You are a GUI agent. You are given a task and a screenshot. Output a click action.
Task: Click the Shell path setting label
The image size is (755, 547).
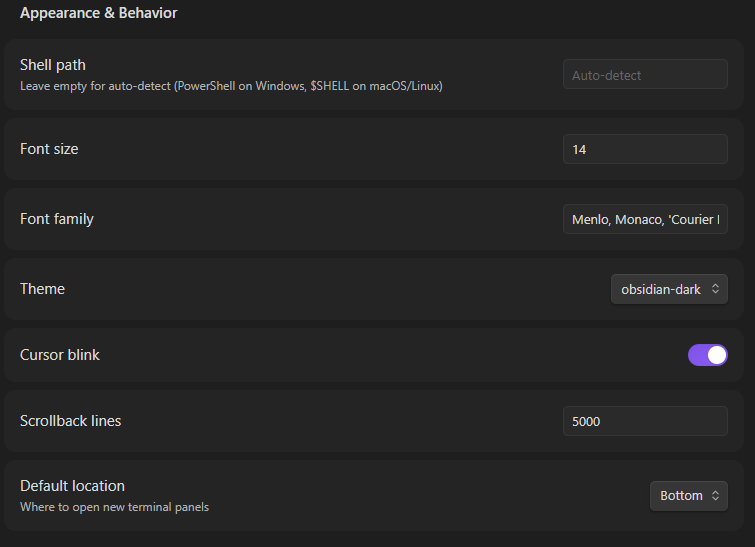point(53,65)
